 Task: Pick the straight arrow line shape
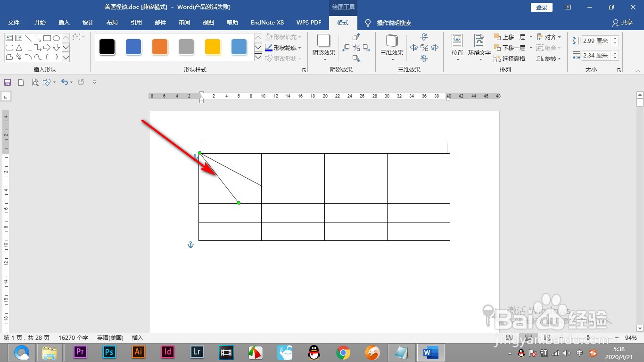pyautogui.click(x=37, y=38)
